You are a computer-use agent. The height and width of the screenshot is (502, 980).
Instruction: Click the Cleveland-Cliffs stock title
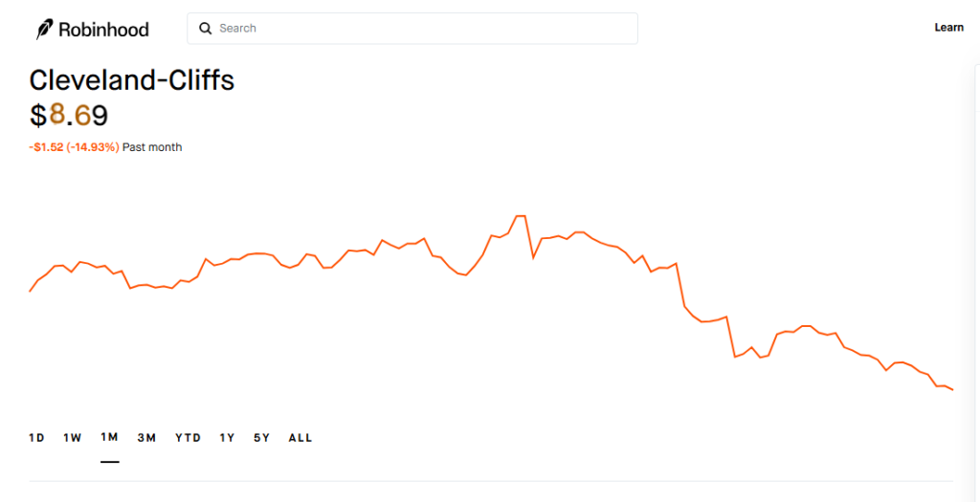point(132,80)
